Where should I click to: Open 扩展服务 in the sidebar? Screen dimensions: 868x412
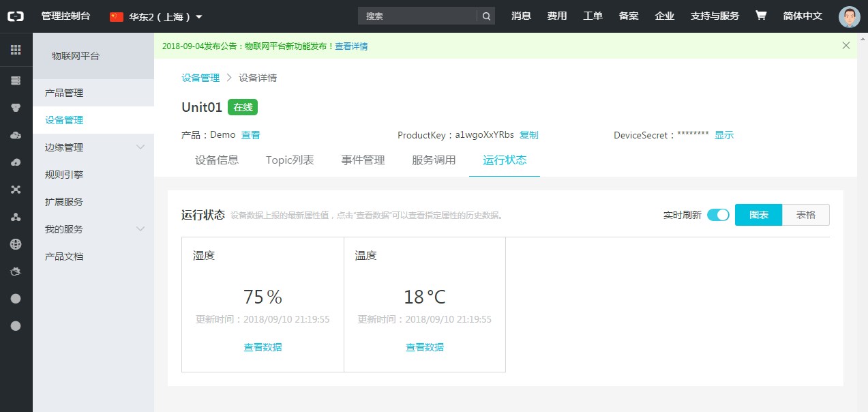(93, 202)
